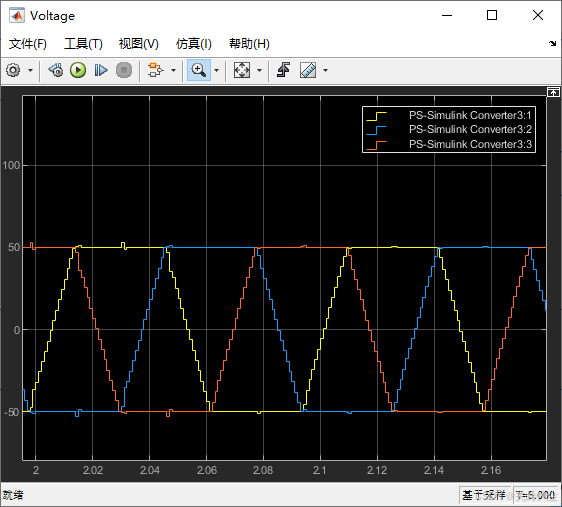Click the MATLAB logo in title bar
The height and width of the screenshot is (507, 562).
click(x=17, y=16)
